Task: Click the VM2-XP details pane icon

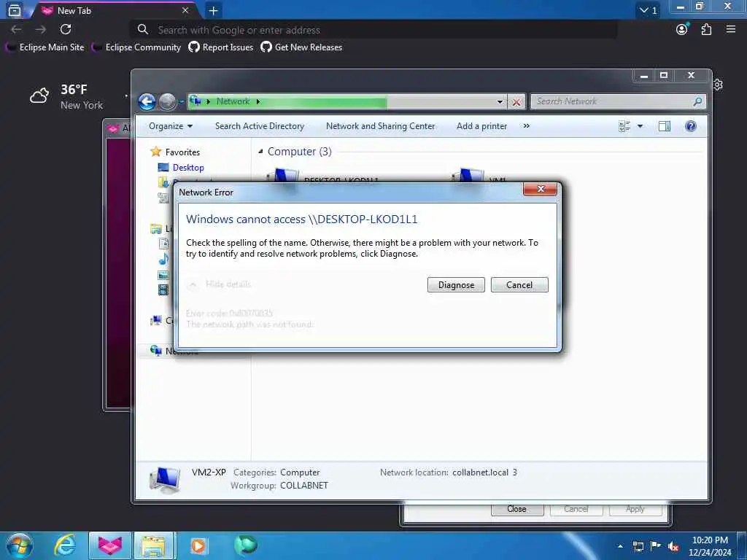Action: point(164,480)
